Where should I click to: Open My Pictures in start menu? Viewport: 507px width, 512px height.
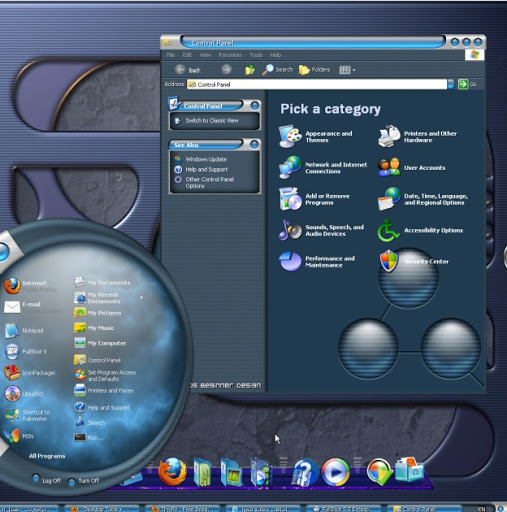click(x=97, y=313)
